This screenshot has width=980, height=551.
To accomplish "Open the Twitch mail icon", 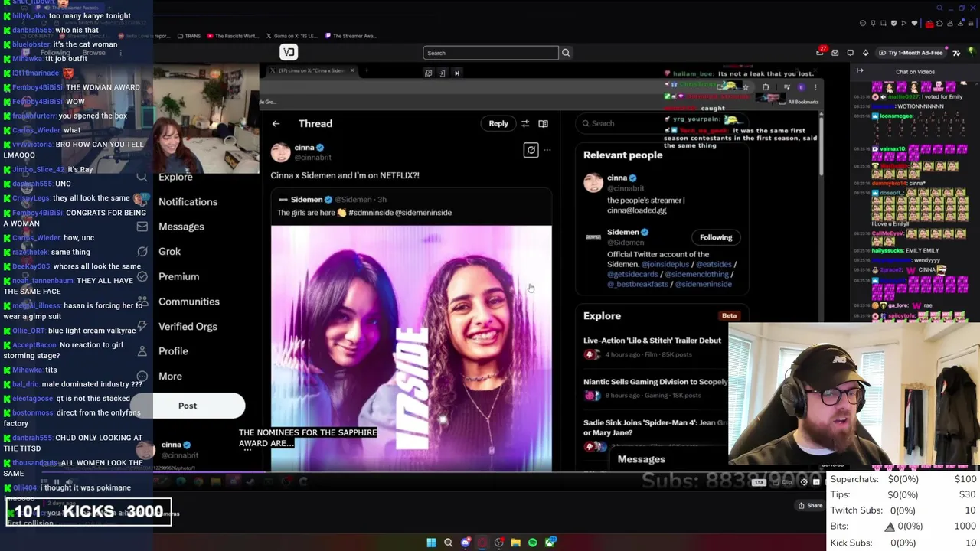I will click(835, 53).
